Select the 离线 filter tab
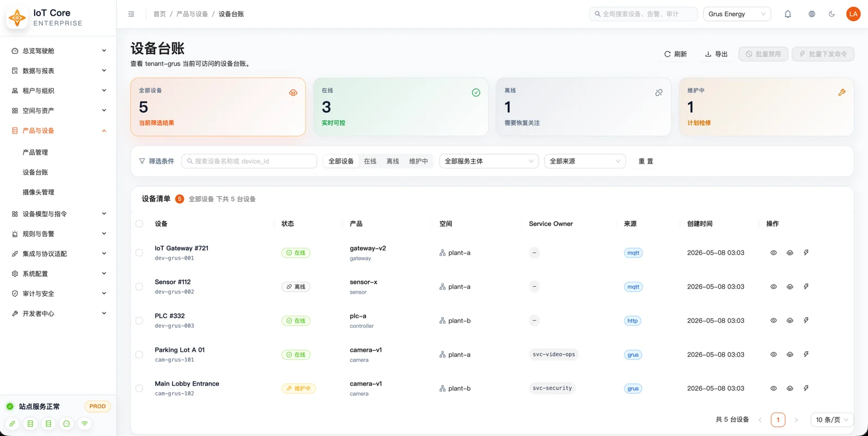868x436 pixels. click(393, 161)
